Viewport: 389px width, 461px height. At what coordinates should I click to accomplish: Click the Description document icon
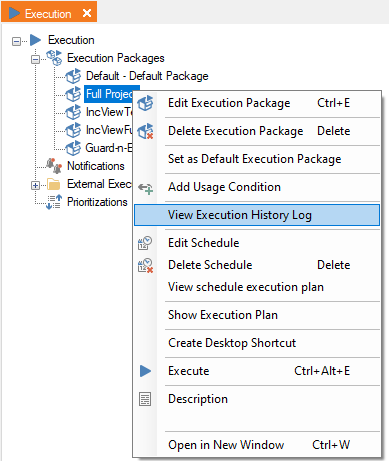[145, 399]
